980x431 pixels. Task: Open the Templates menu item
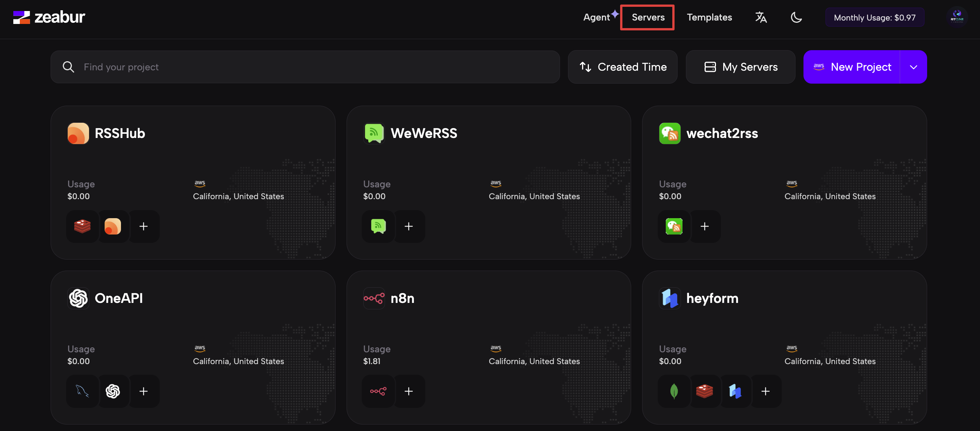click(x=709, y=17)
